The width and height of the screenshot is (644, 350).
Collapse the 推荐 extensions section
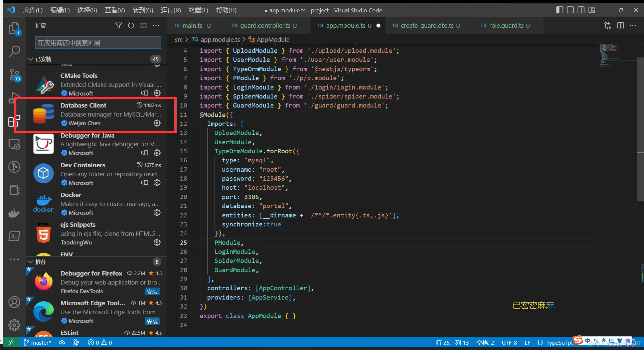[30, 262]
